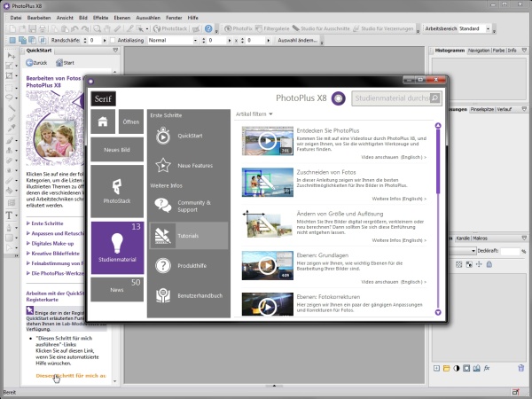
Task: Open the Histogramm panel options arrow
Action: [x=524, y=51]
